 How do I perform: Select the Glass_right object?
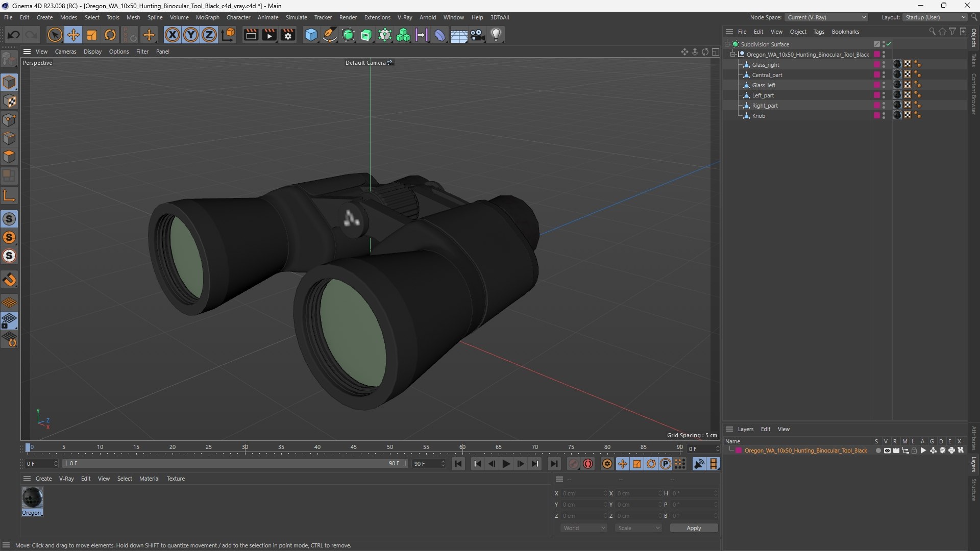[766, 65]
